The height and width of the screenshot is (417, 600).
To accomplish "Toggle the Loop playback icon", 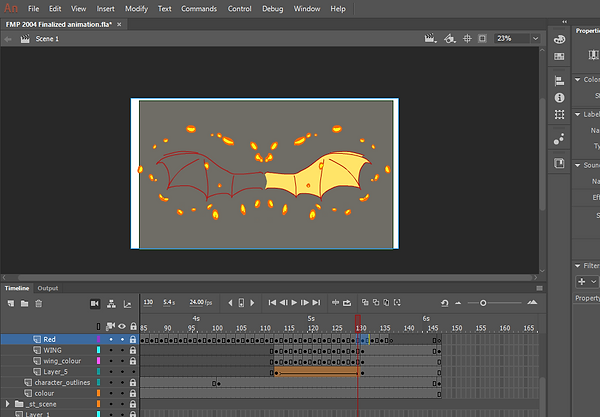I will (347, 303).
